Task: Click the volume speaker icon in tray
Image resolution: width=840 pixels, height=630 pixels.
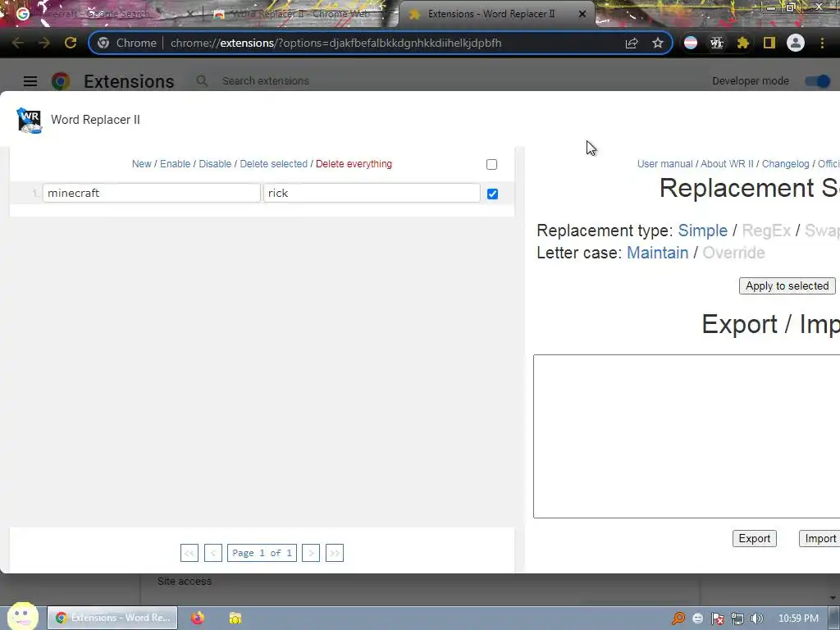Action: pos(757,619)
